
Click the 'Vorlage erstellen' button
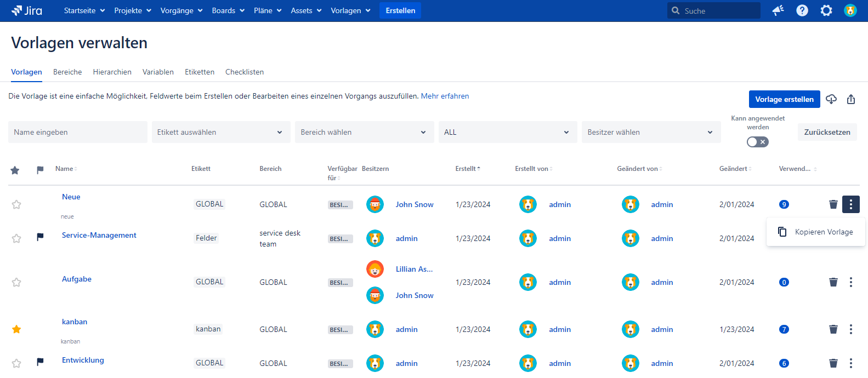pos(784,99)
